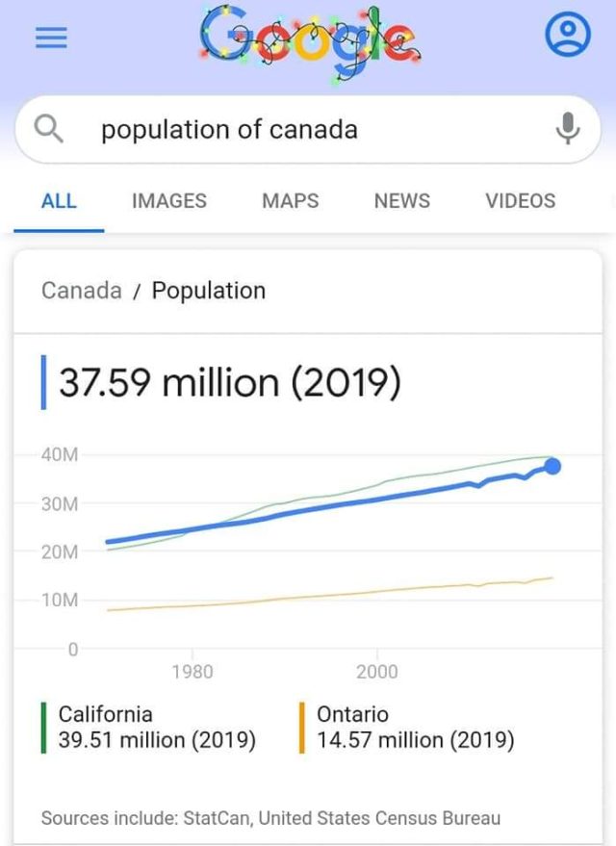
Task: Select the Ontario 14.57 million legend entry
Action: (415, 727)
